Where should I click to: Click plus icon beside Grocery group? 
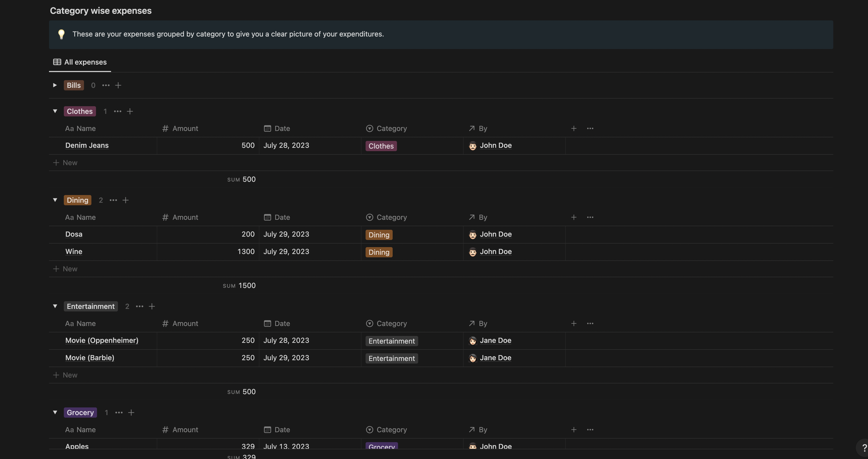point(131,413)
